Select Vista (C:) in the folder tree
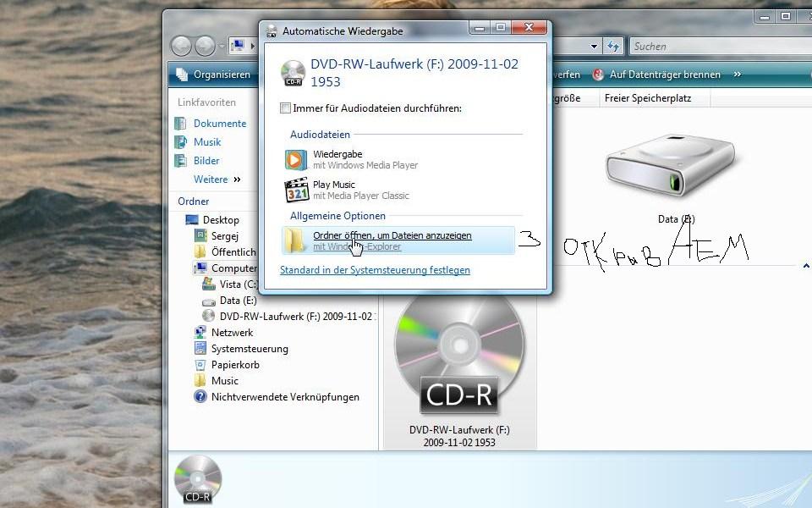Screen dimensions: 812x508 point(239,284)
